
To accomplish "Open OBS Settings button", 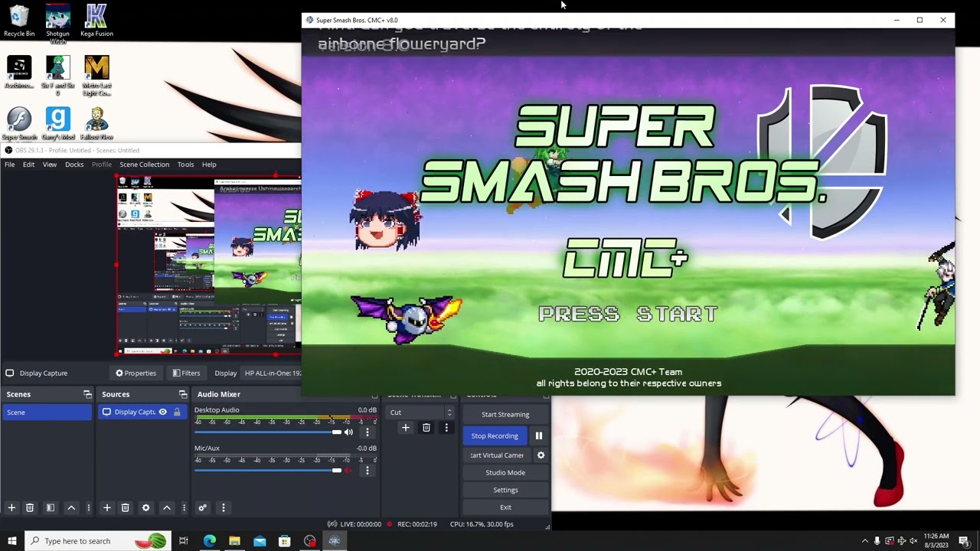I will tap(505, 491).
